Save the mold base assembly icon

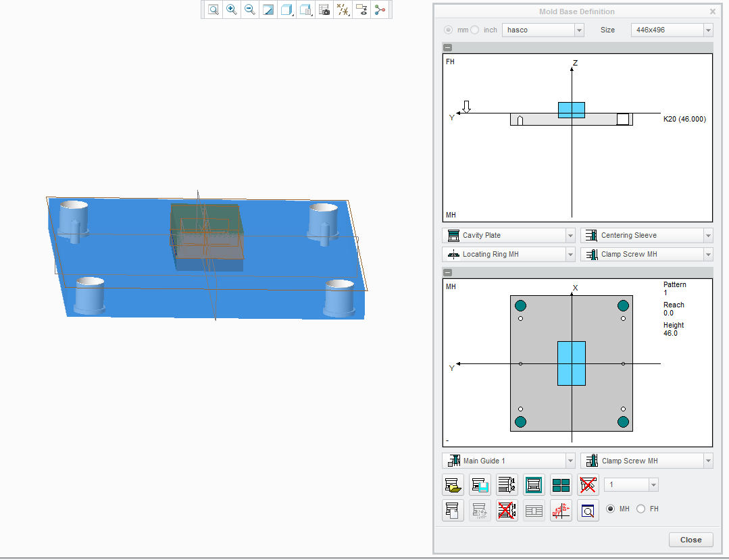click(x=480, y=485)
